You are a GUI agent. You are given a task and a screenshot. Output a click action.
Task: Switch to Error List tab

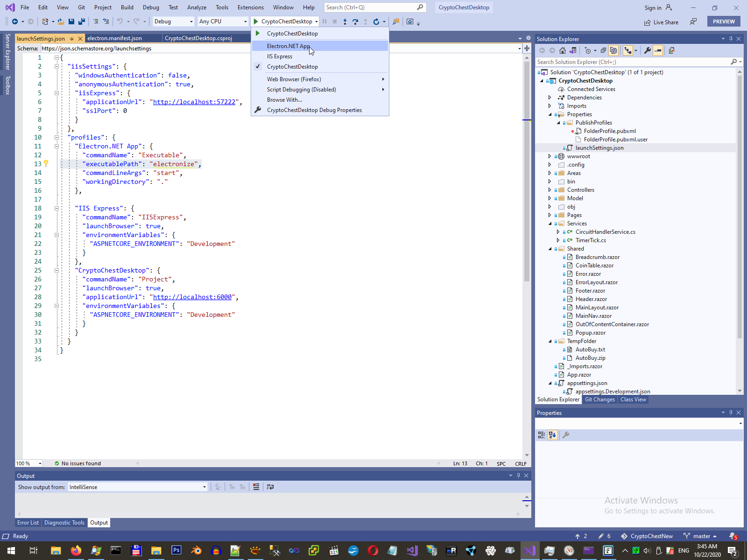click(28, 523)
